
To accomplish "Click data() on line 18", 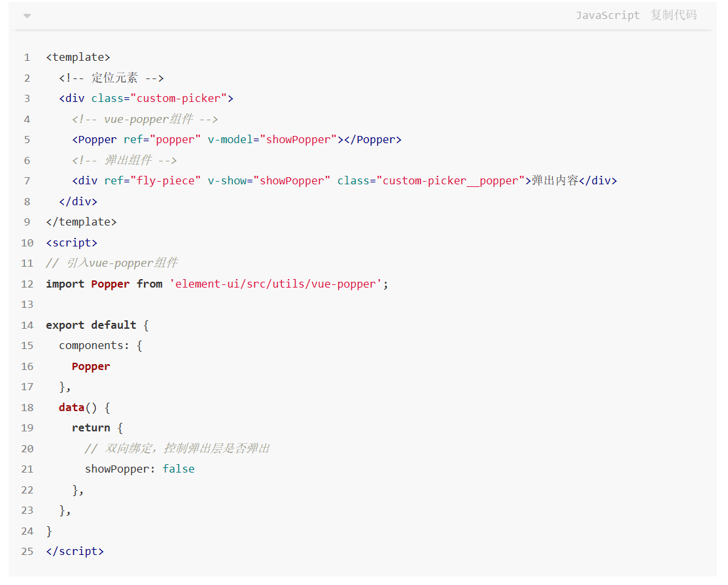I will (x=78, y=407).
